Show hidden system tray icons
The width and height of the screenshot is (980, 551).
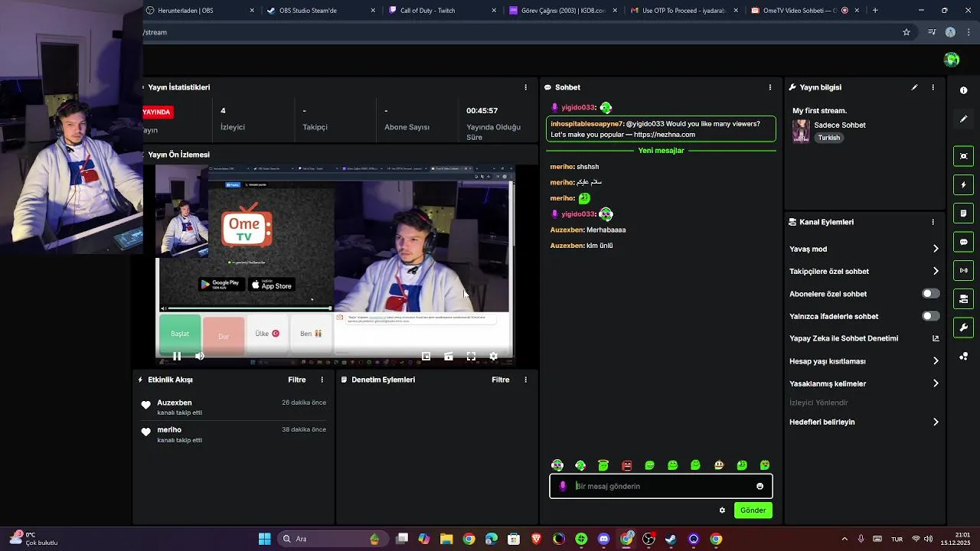[x=844, y=539]
